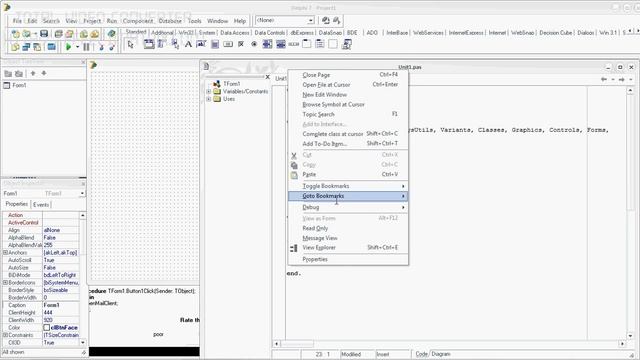Click the View Form toolbar icon
640x360 pixels.
coord(27,47)
